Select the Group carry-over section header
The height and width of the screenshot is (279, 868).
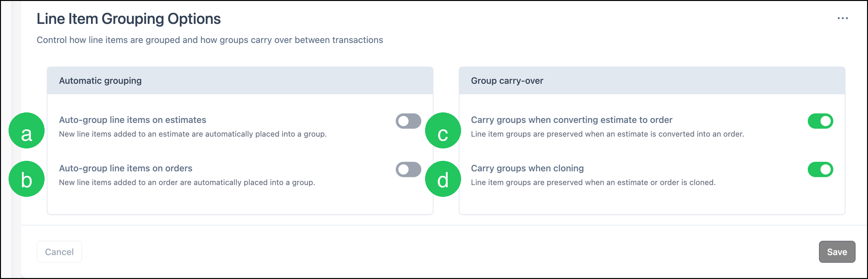click(652, 81)
